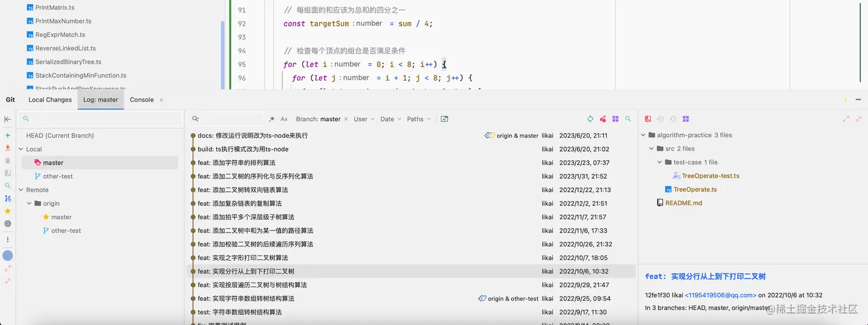868x325 pixels.
Task: Open the Date filter dropdown
Action: click(x=391, y=119)
